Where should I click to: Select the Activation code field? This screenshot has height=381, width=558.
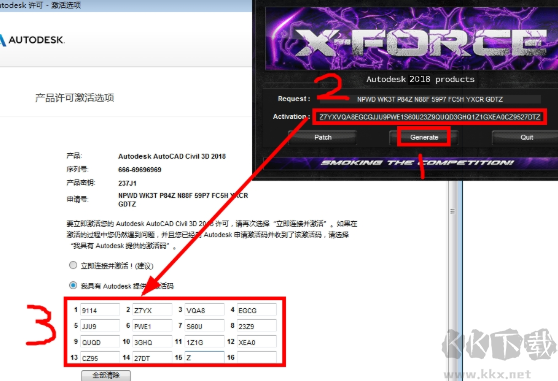[430, 117]
